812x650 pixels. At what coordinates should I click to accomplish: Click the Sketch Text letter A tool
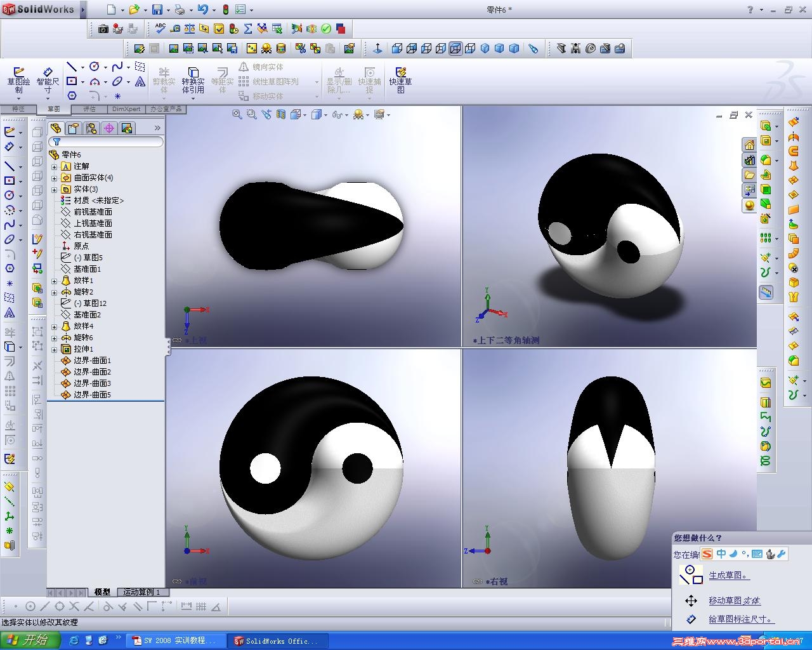(140, 81)
